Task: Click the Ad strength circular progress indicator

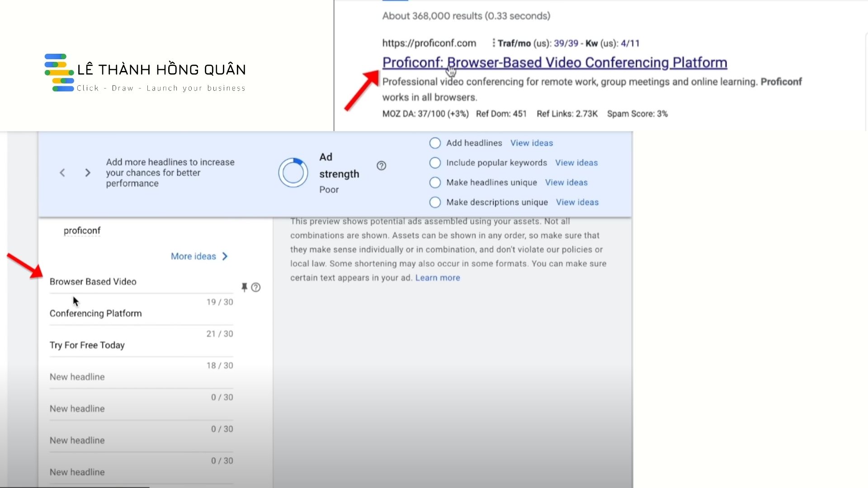Action: pyautogui.click(x=293, y=173)
